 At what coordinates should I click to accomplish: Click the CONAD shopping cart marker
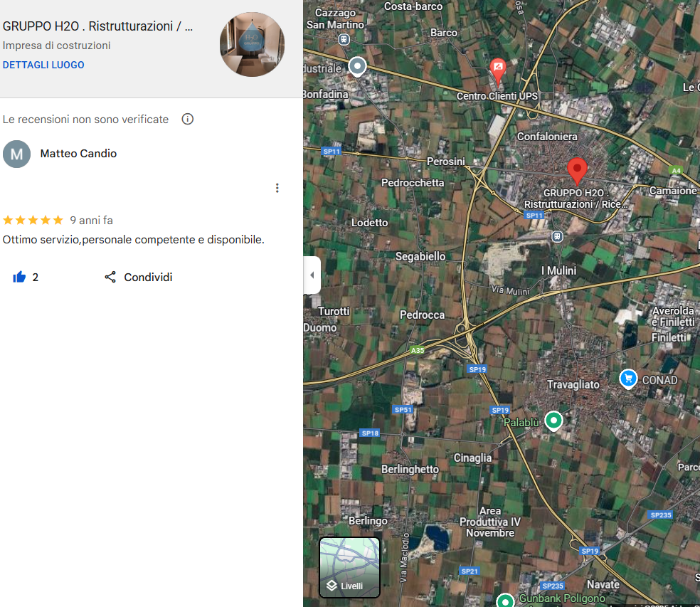628,379
